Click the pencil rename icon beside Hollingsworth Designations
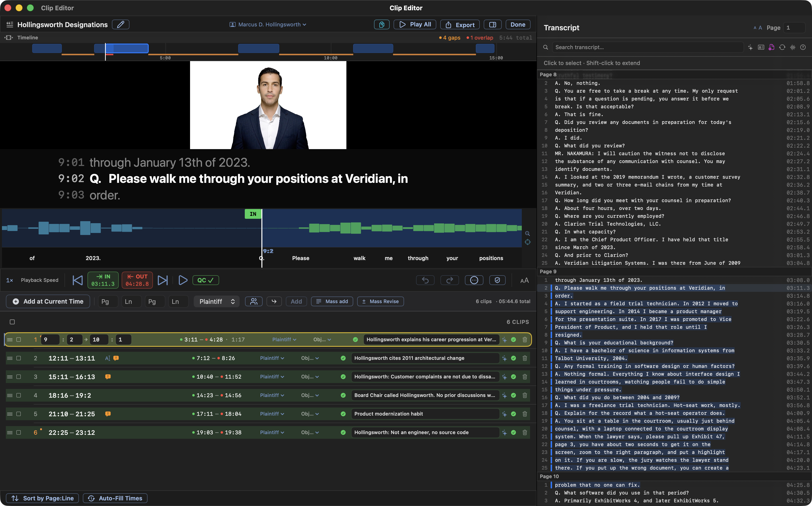The height and width of the screenshot is (506, 812). 120,24
